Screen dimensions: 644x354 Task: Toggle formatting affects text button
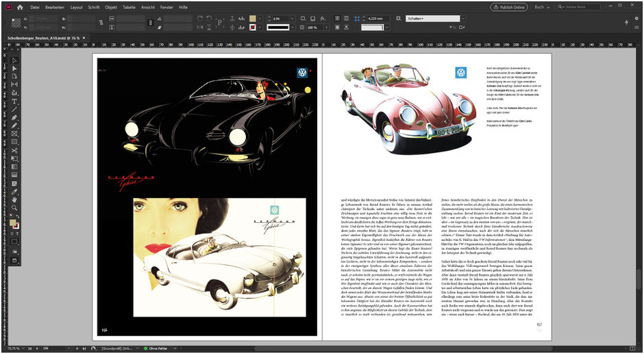point(17,233)
